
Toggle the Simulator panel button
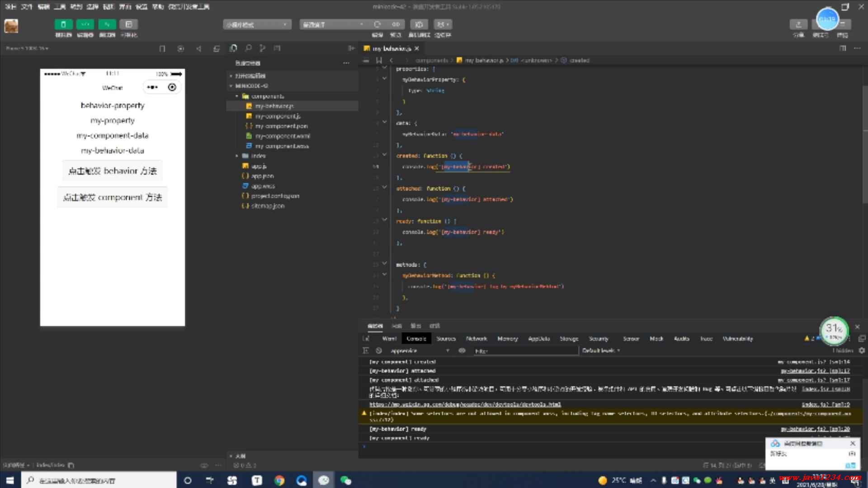63,24
